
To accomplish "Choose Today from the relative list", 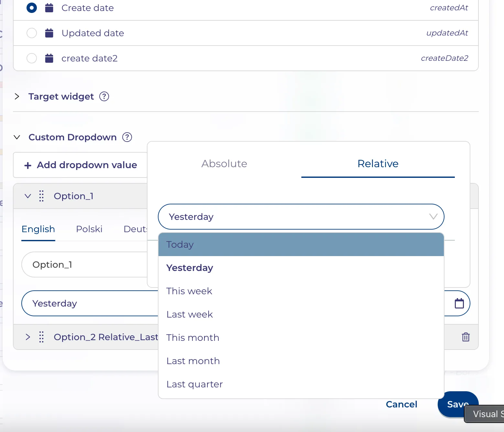I will tap(301, 244).
